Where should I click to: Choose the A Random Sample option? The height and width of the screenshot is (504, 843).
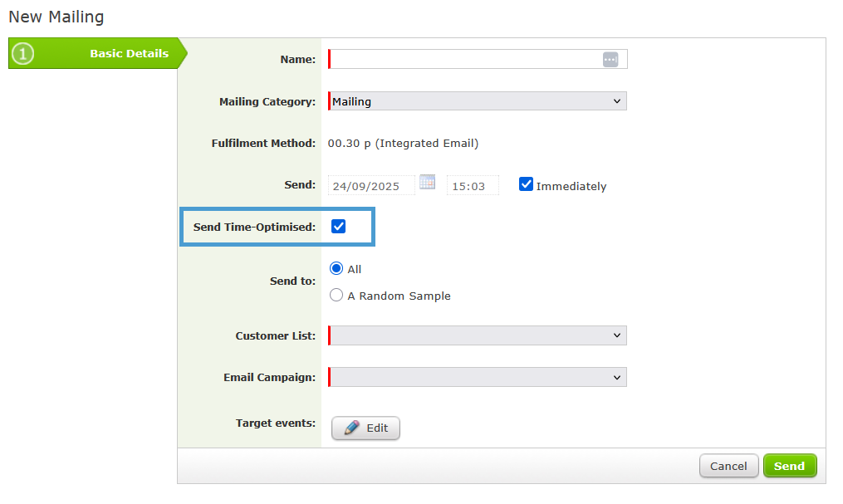click(336, 295)
